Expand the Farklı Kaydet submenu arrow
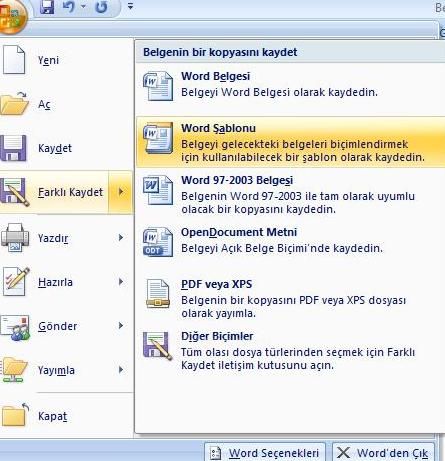The width and height of the screenshot is (445, 461). coord(121,192)
